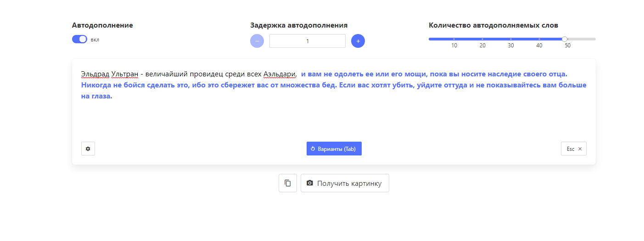Decrease autocomplete delay with minus button
Viewport: 644px width, 241px height.
coord(257,41)
